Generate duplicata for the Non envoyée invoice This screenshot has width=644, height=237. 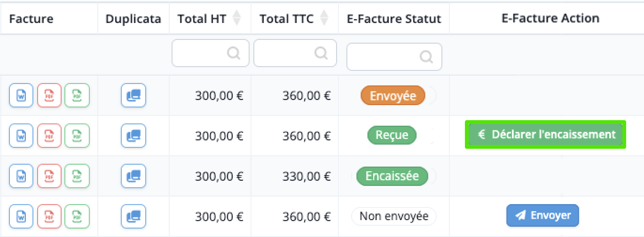pos(134,216)
